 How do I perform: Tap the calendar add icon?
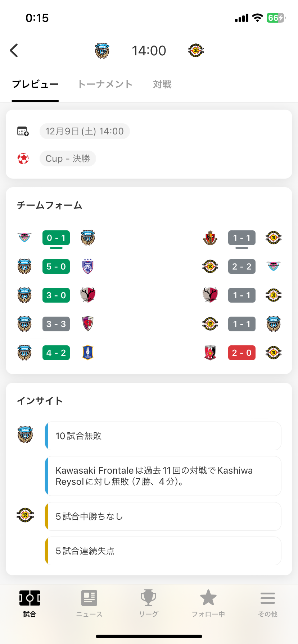click(23, 131)
